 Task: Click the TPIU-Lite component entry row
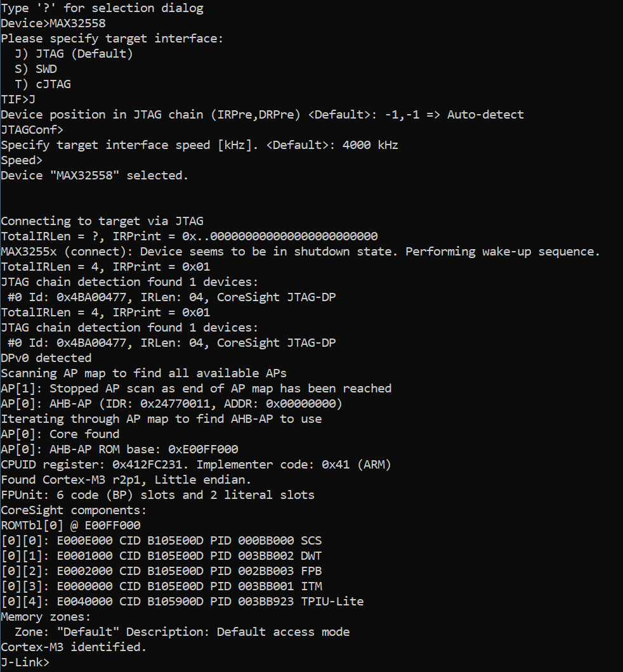[182, 602]
